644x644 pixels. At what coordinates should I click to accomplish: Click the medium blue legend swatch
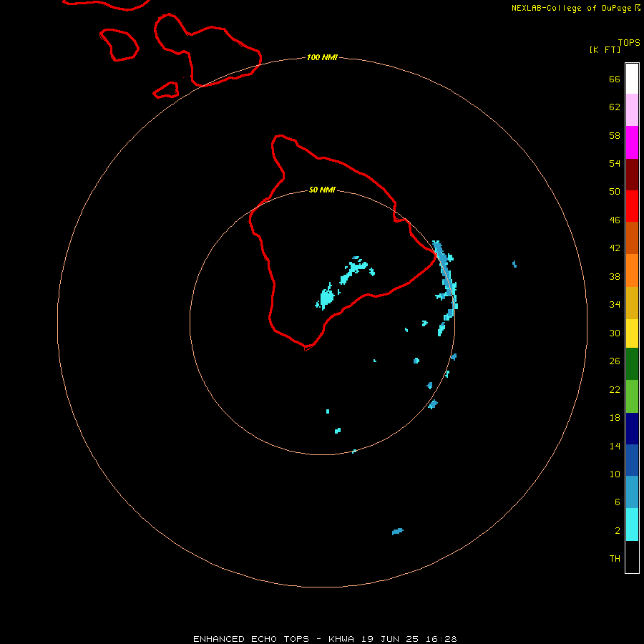(632, 460)
